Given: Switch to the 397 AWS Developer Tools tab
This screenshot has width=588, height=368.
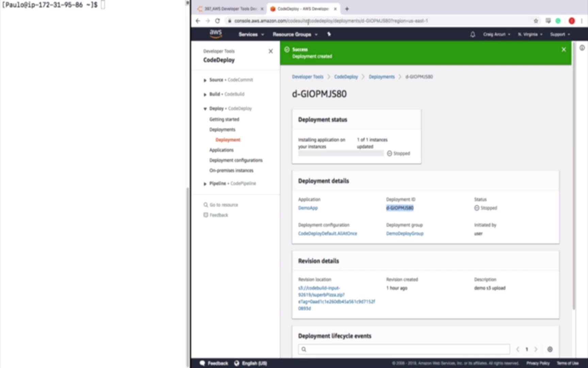Looking at the screenshot, I should [x=230, y=9].
